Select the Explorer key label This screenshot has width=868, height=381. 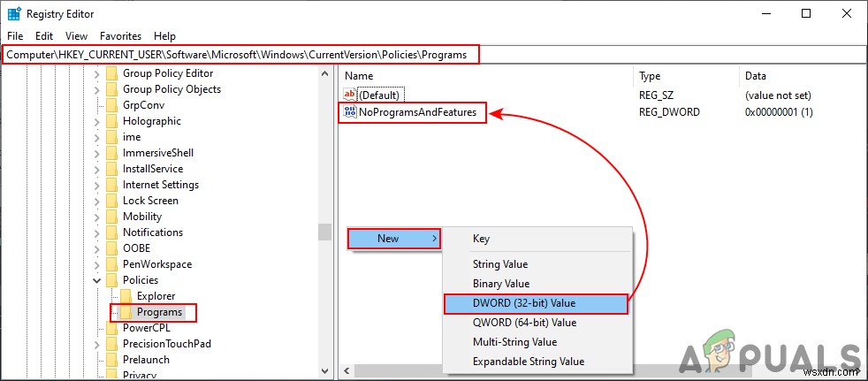156,296
